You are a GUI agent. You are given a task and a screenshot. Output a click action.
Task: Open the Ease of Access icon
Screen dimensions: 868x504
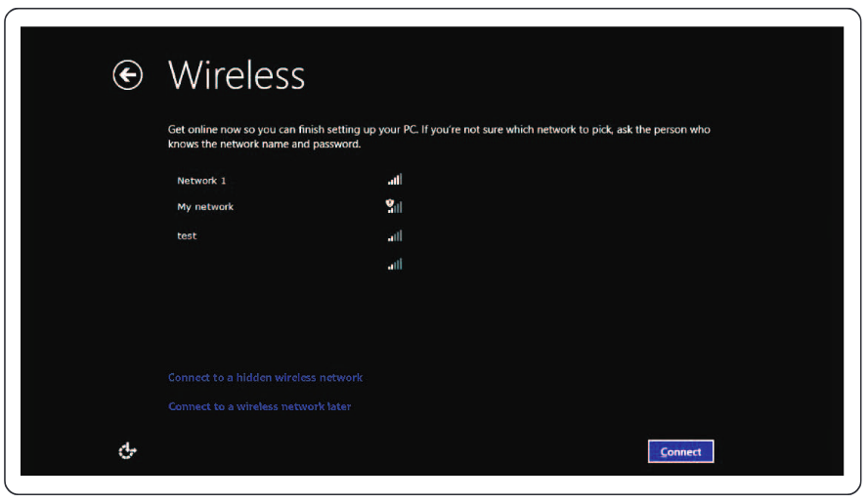point(127,450)
